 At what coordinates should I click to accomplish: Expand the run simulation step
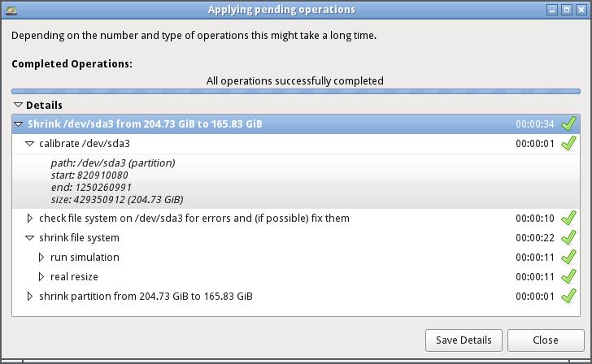tap(41, 258)
